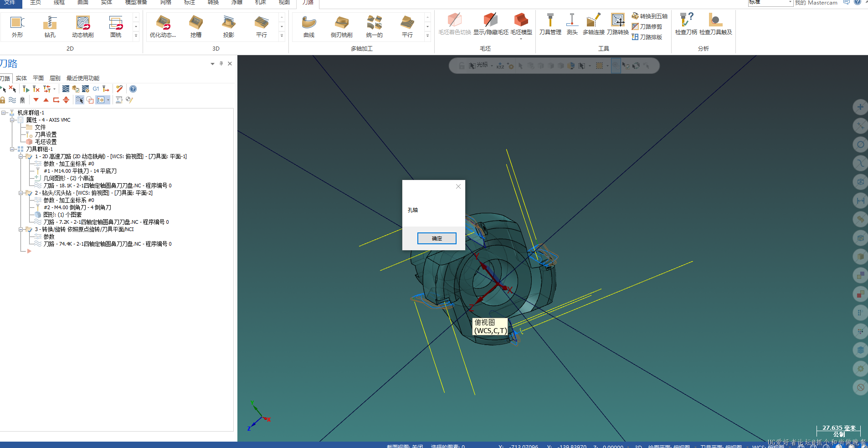Viewport: 868px width, 448px height.
Task: Toggle only display selected toolpaths
Action: point(80,100)
